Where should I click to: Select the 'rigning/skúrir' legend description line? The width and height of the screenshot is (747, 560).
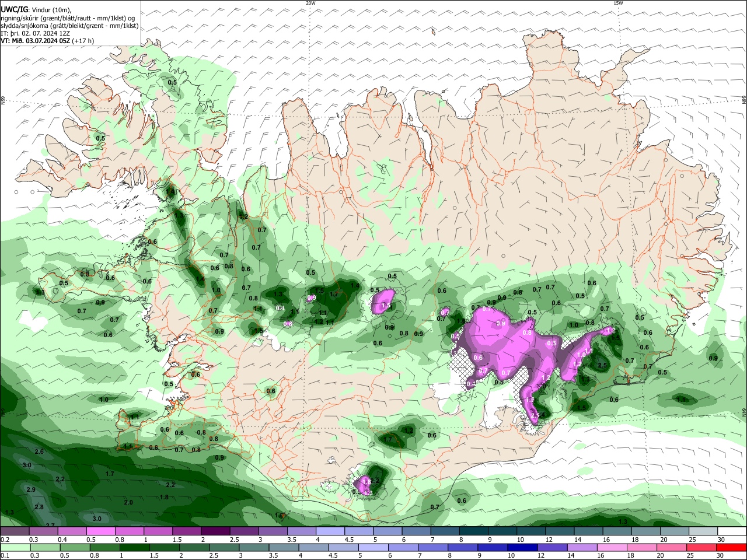point(67,18)
